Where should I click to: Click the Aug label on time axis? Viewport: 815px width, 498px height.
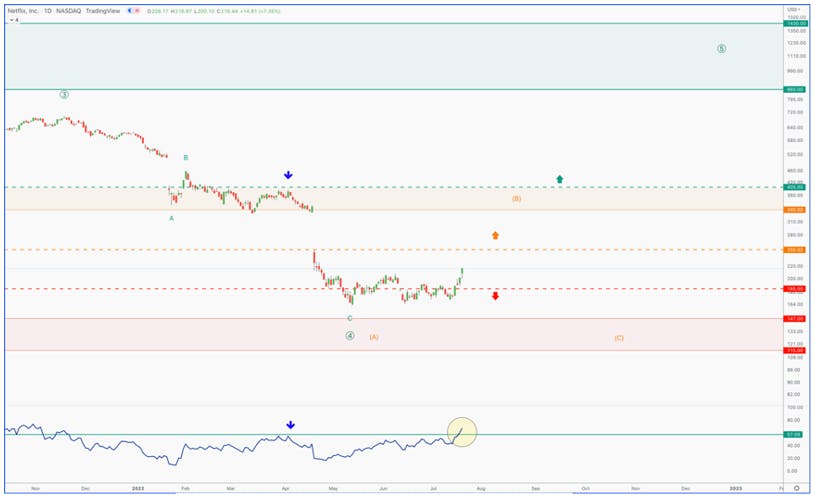481,489
